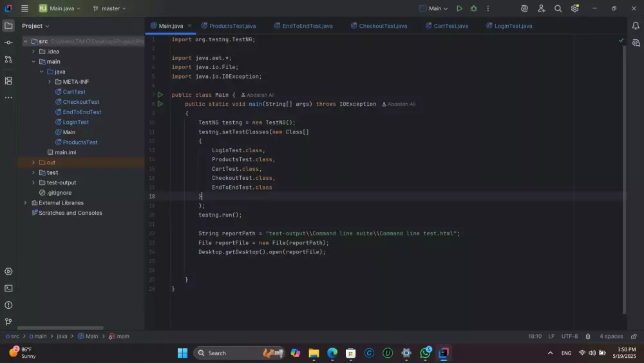Open the Project view dropdown
644x363 pixels.
click(x=35, y=26)
